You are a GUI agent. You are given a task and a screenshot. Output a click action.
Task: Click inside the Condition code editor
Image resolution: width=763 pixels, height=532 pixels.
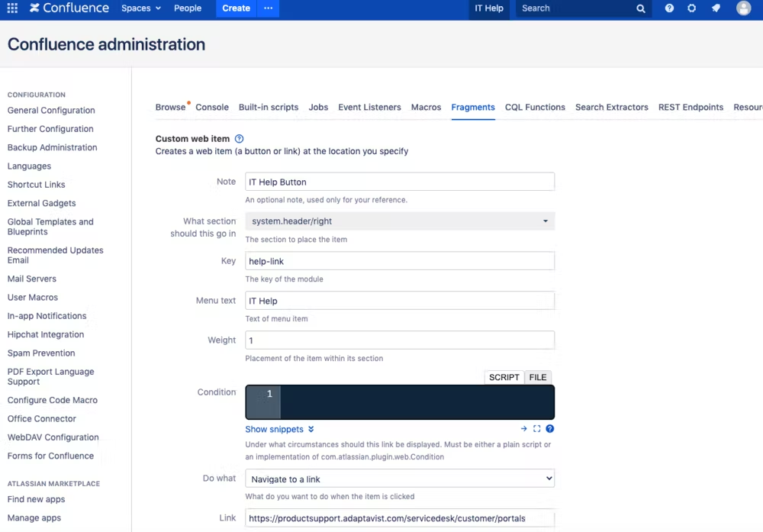pyautogui.click(x=400, y=402)
